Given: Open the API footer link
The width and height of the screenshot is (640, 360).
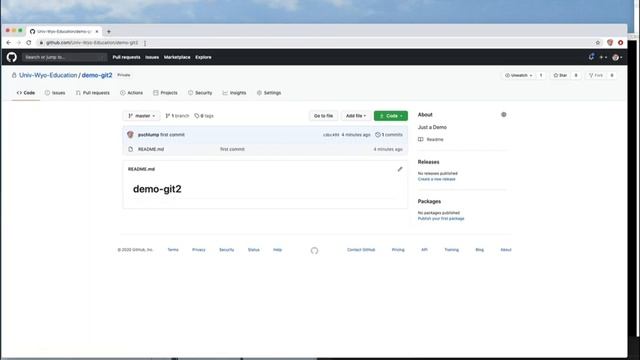Looking at the screenshot, I should 424,250.
